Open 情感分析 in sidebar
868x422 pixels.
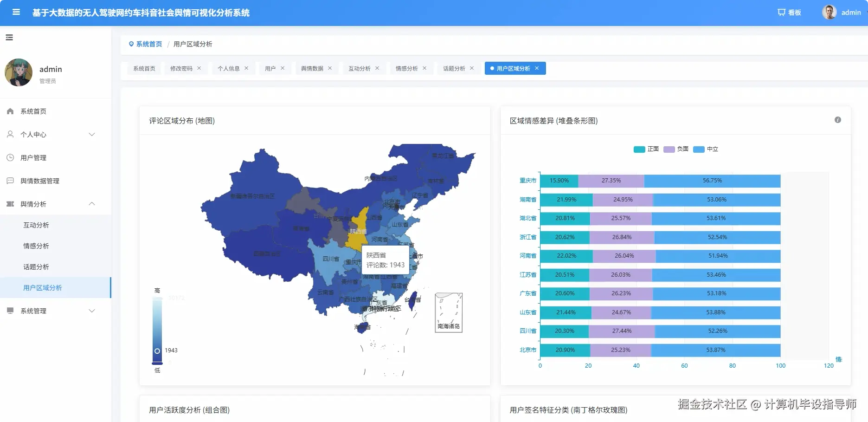click(56, 246)
